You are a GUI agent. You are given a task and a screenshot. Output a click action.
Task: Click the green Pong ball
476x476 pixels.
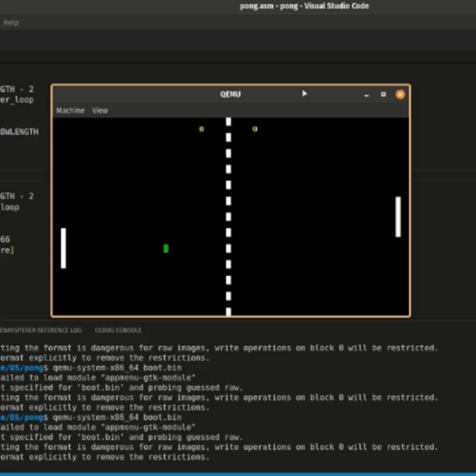[166, 248]
